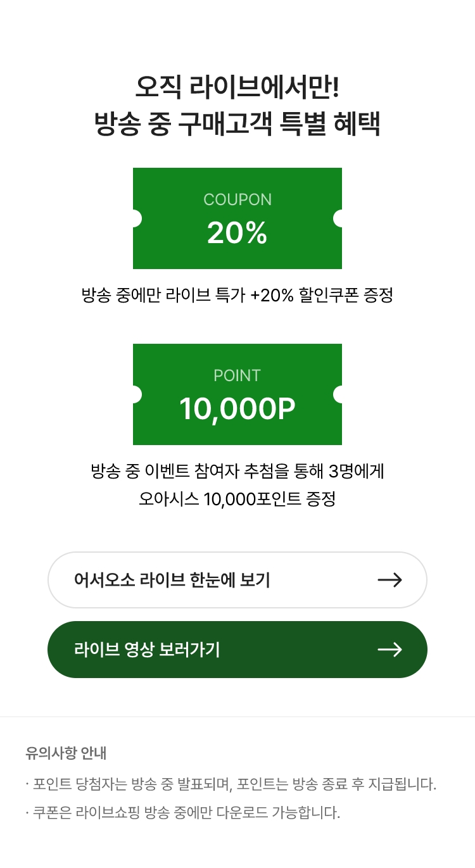Viewport: 475px width, 868px height.
Task: Click the left notch of the POINT ticket
Action: (136, 394)
